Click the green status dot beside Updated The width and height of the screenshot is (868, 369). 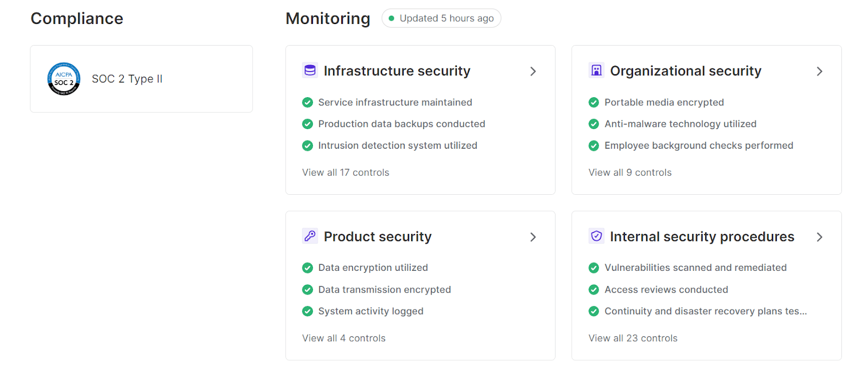click(391, 18)
